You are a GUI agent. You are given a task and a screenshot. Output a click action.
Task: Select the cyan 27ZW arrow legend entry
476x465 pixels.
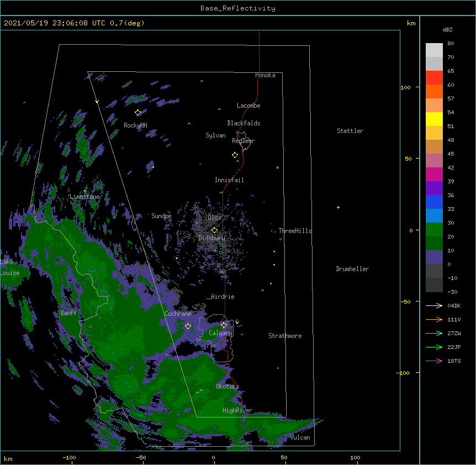[x=434, y=333]
